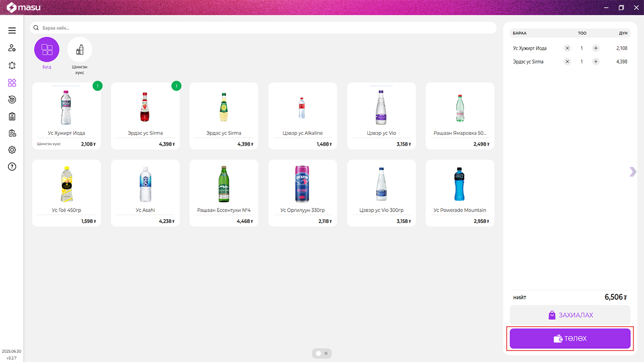Add Ус Powerade Mountain to cart
The image size is (644, 362).
point(460,193)
